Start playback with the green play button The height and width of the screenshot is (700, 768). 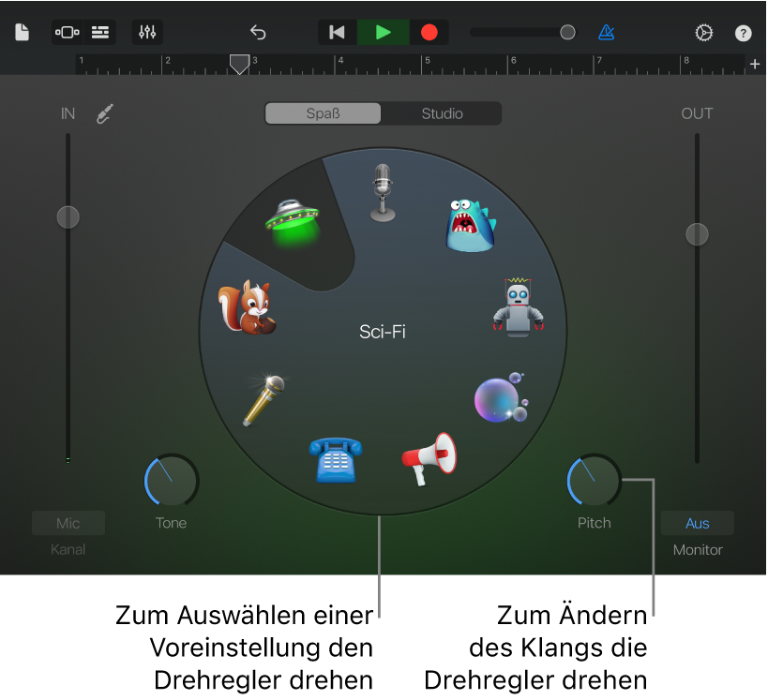click(382, 31)
